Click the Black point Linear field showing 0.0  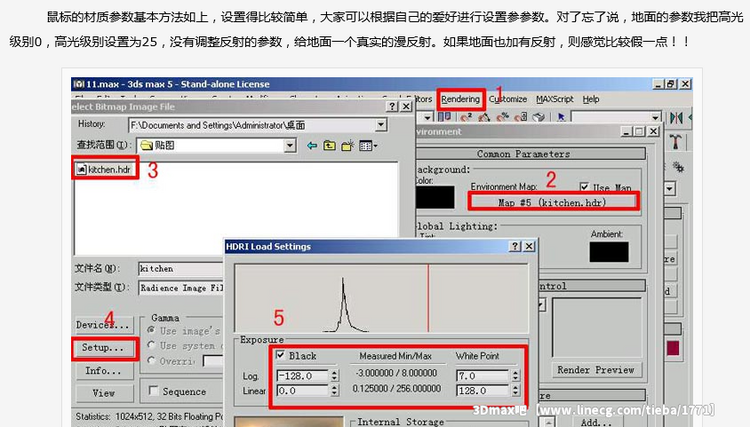[x=303, y=391]
